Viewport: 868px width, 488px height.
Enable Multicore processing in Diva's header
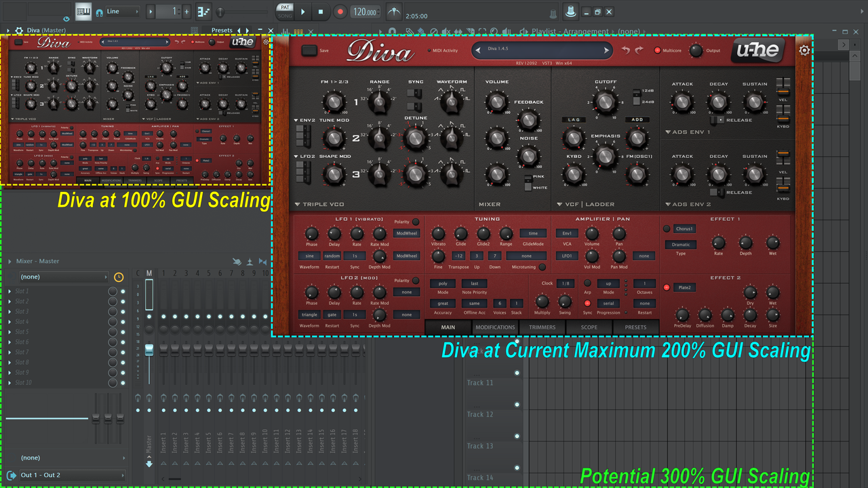click(657, 50)
